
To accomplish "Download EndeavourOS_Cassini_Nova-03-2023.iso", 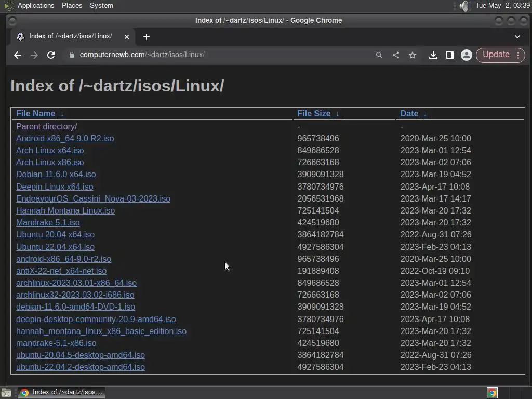I will point(93,198).
